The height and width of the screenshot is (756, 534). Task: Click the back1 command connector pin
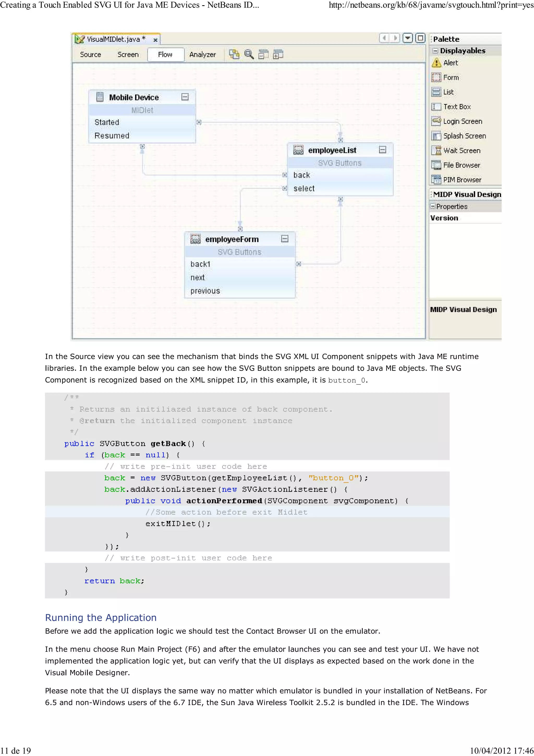point(299,264)
